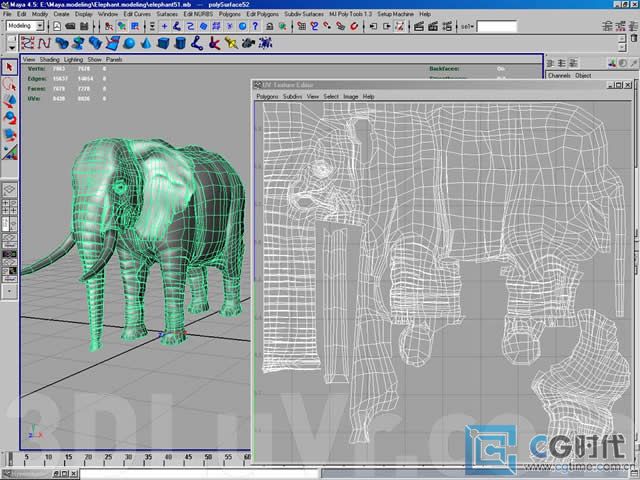Click the IPR render clapperboard icon
Screen dimensions: 640x480
(433, 27)
